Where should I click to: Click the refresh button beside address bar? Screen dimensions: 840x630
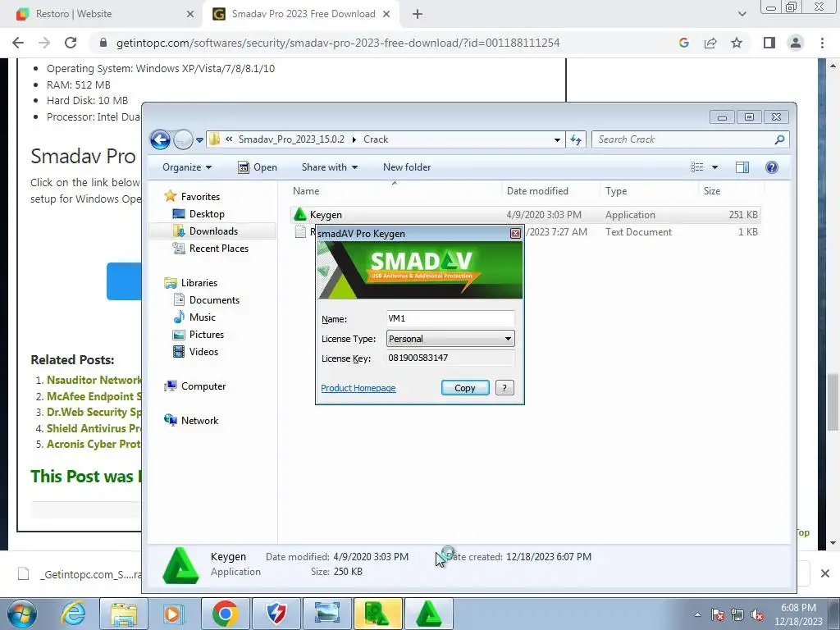click(x=576, y=139)
